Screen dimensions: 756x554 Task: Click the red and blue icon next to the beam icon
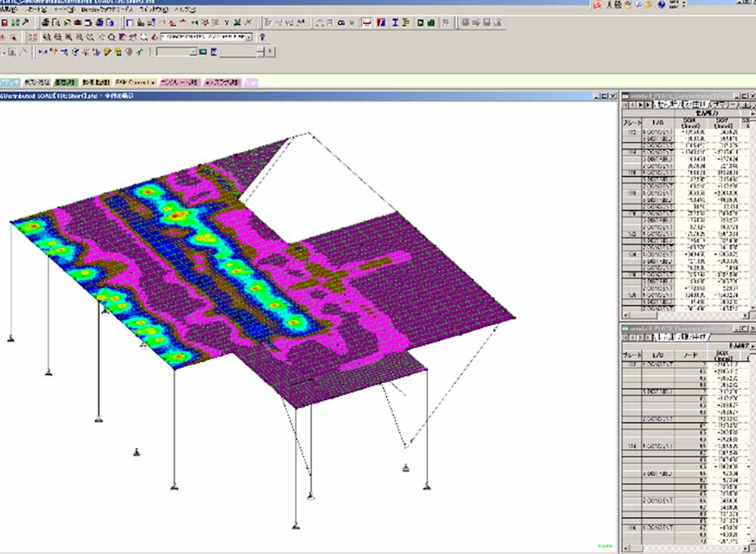click(x=381, y=23)
